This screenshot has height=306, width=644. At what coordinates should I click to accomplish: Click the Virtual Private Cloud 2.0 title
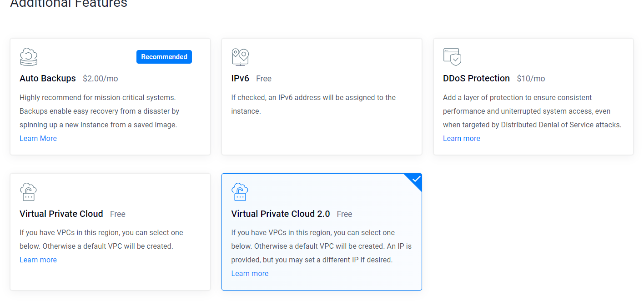point(281,214)
